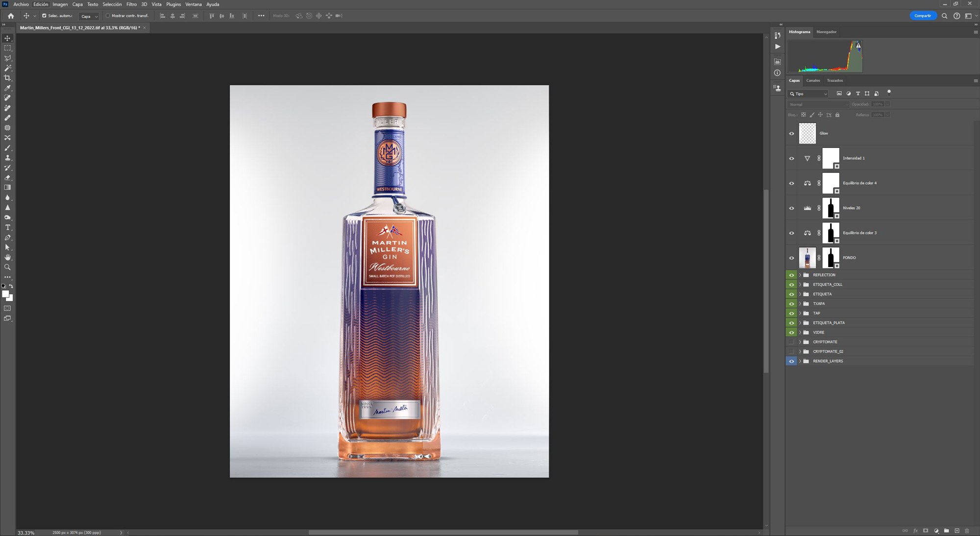This screenshot has width=980, height=536.
Task: Expand the REFLECTION group
Action: (x=800, y=275)
